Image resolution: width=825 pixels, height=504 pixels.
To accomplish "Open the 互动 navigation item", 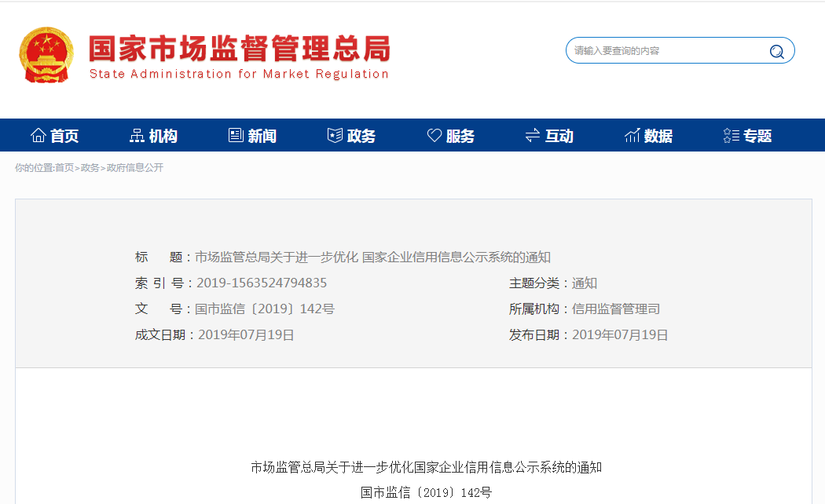I will tap(549, 136).
